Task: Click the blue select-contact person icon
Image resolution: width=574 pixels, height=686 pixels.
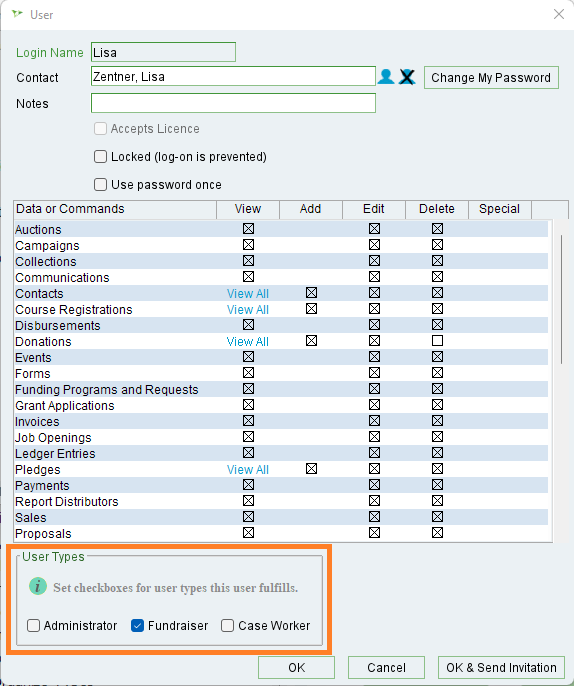Action: tap(386, 77)
